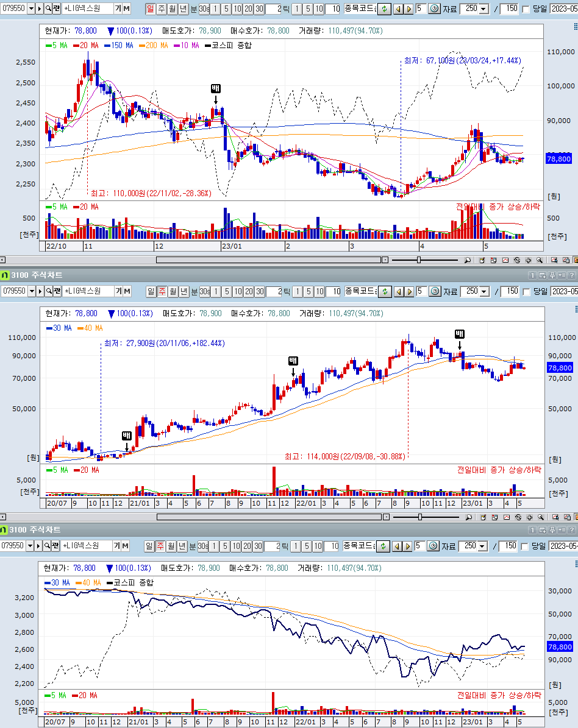Click the stock search magnifier in top chart toolbar
The image size is (578, 728).
pyautogui.click(x=48, y=9)
